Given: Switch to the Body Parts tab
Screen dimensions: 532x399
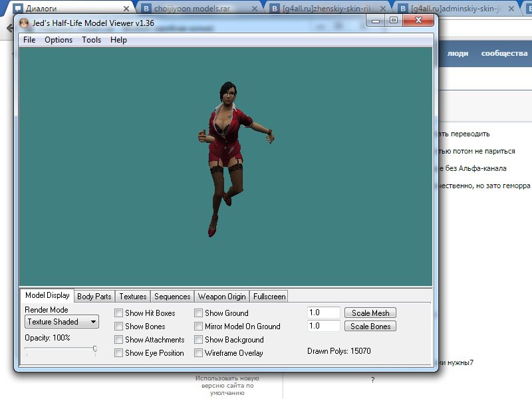Looking at the screenshot, I should pyautogui.click(x=94, y=297).
